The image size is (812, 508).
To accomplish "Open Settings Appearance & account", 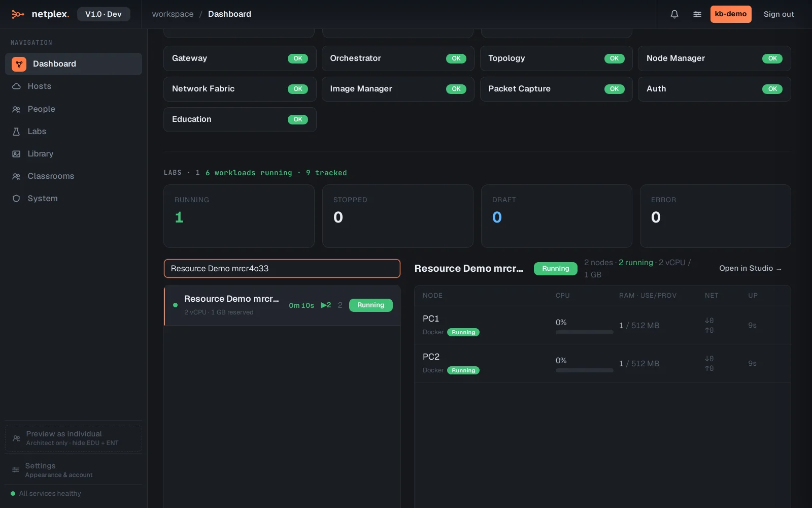I will (74, 470).
